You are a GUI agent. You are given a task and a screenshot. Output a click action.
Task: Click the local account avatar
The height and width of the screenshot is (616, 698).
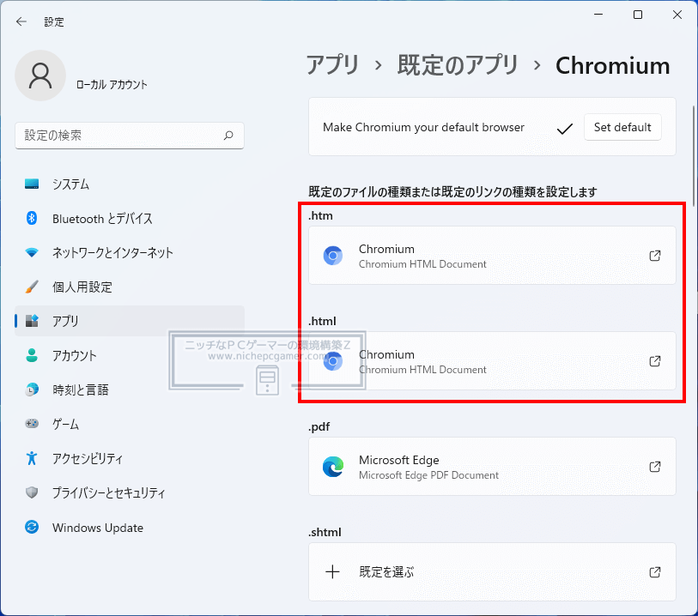[x=40, y=75]
